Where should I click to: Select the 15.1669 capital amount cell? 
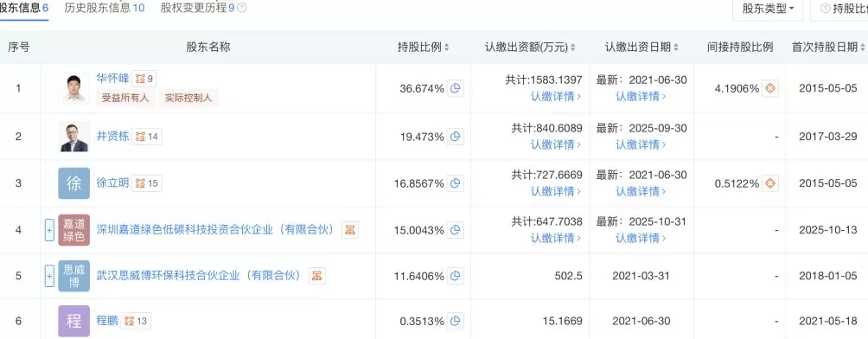point(564,321)
